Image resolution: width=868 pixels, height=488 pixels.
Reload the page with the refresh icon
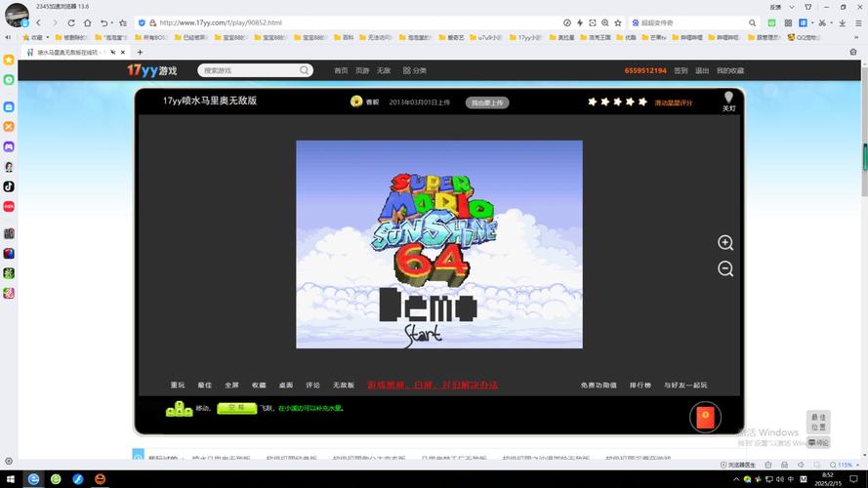coord(71,22)
